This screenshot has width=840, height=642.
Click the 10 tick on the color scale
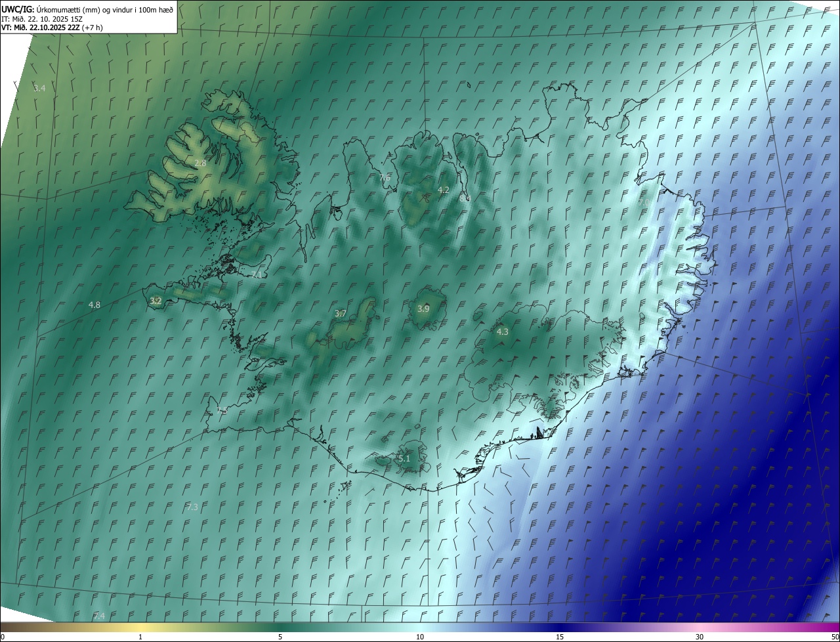(420, 637)
